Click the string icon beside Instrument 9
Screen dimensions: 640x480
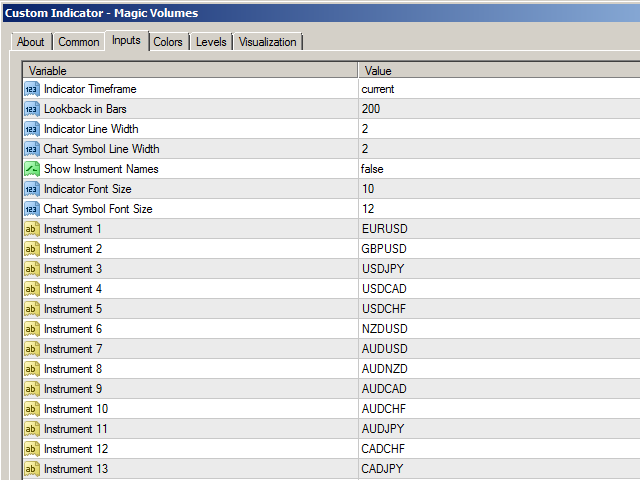click(32, 389)
